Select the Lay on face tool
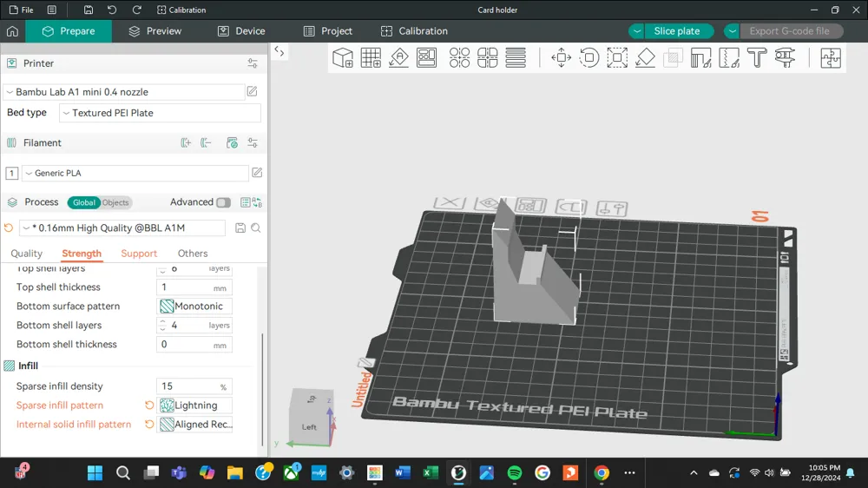This screenshot has width=868, height=488. pos(645,57)
